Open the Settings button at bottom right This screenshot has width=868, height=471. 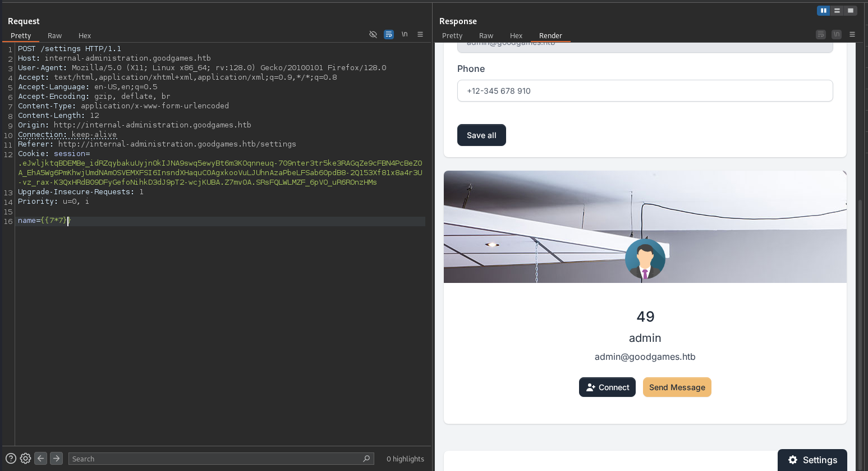click(x=812, y=460)
